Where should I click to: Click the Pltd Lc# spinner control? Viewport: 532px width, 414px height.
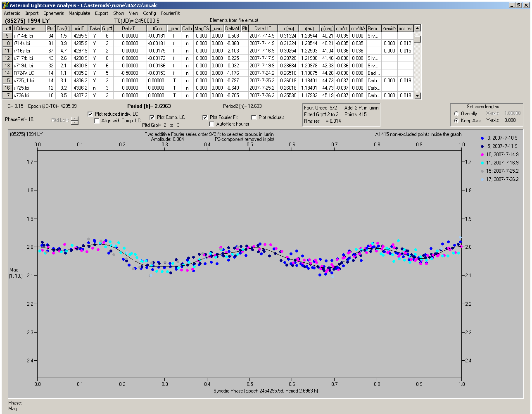(74, 120)
